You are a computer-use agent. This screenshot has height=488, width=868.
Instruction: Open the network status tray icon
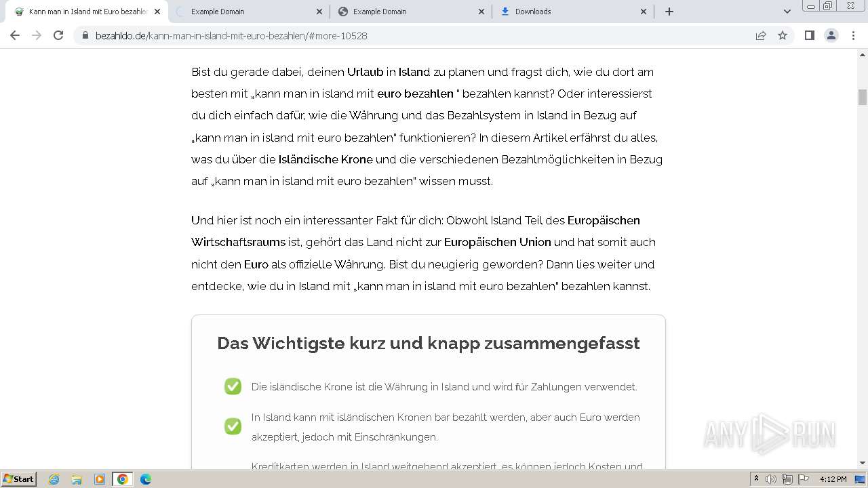pyautogui.click(x=787, y=479)
